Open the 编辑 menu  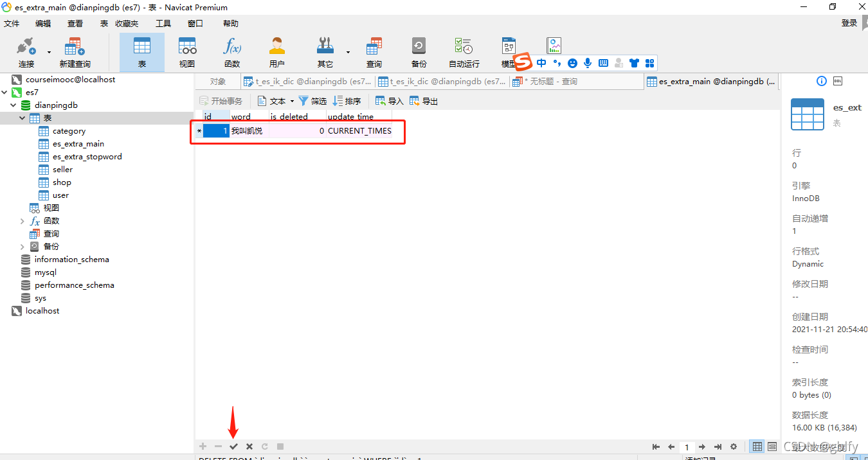coord(43,23)
